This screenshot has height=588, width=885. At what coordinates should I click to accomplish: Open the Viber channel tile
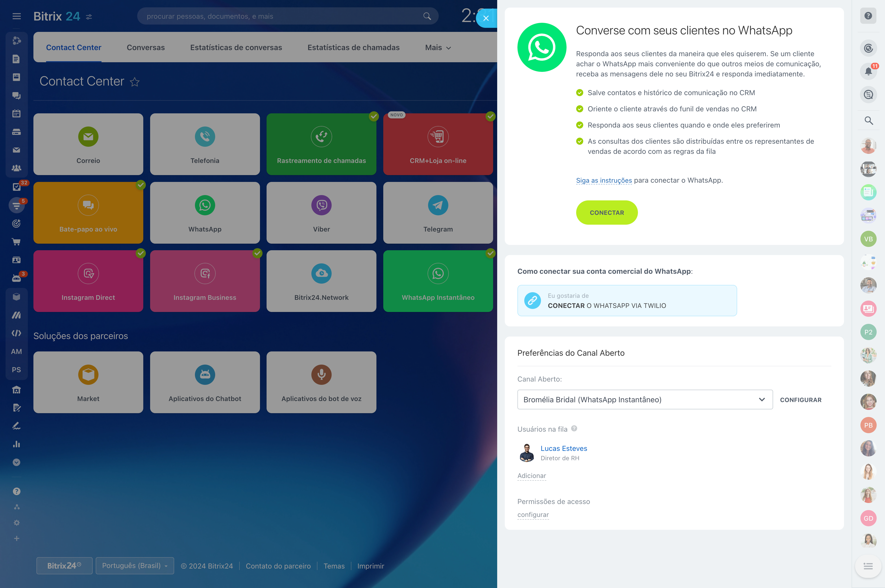(x=321, y=213)
